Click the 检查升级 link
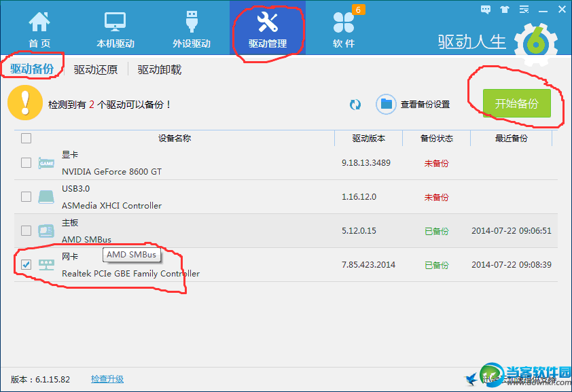 click(x=107, y=379)
